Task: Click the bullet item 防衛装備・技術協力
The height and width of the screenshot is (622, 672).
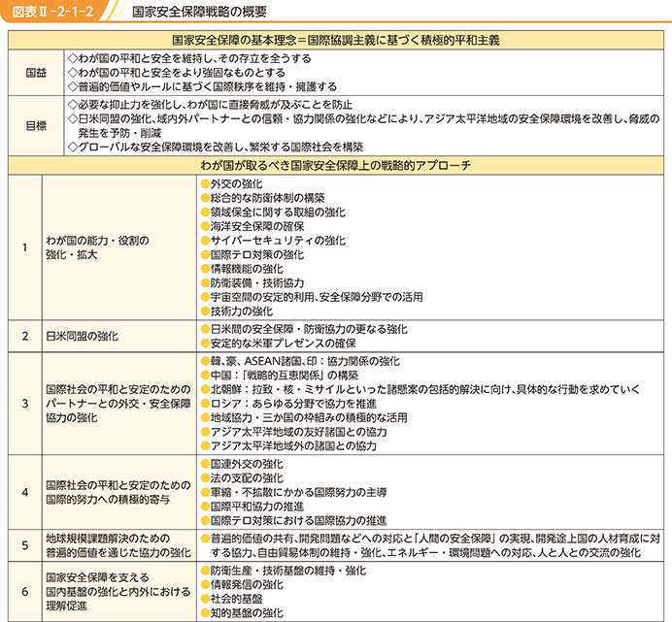Action: coord(252,282)
